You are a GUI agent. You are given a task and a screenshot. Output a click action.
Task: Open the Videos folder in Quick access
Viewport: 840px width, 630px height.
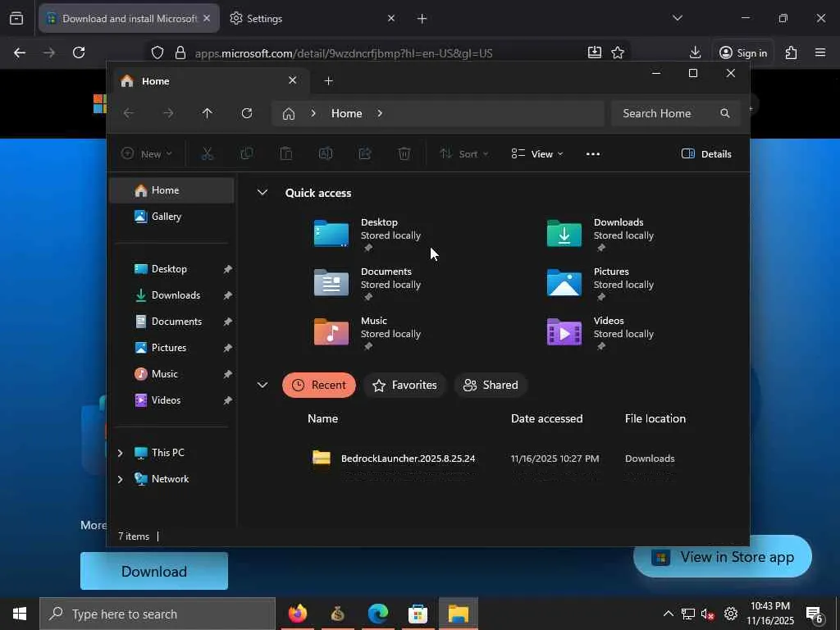601,333
